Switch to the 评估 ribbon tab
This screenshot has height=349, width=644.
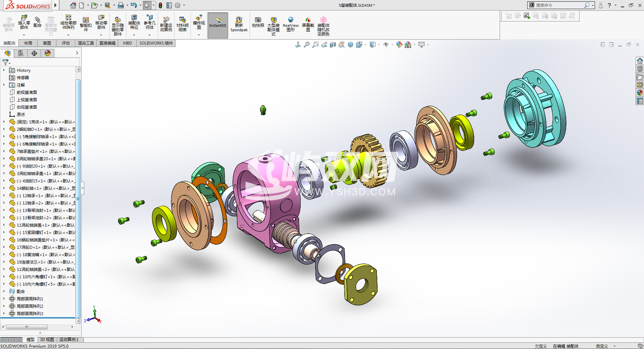point(66,43)
